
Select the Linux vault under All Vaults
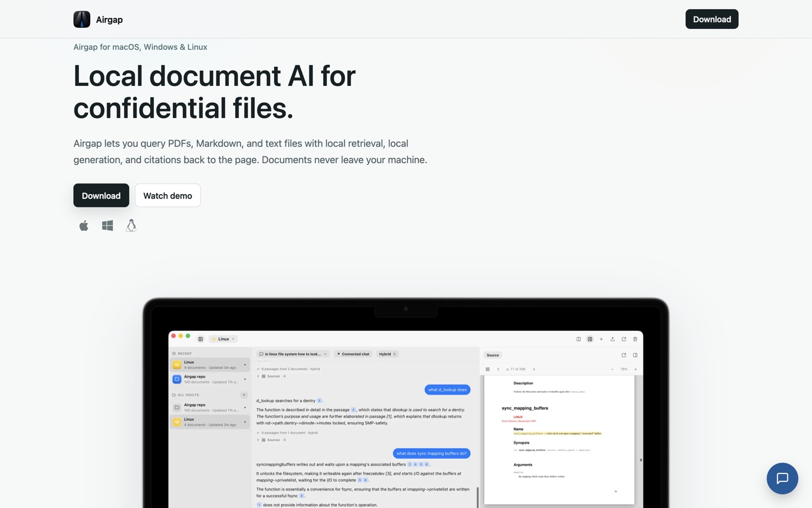210,422
